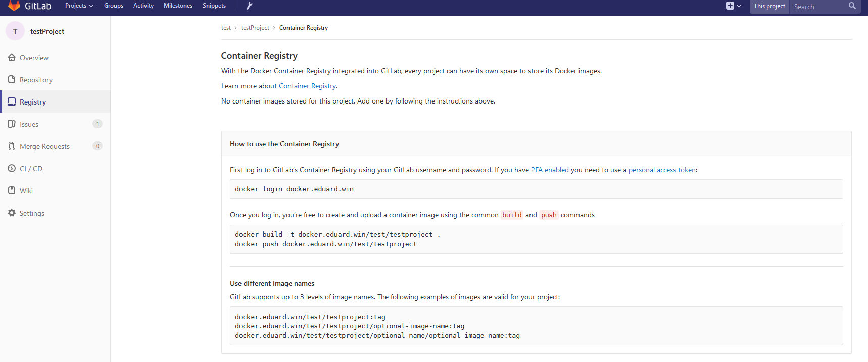This screenshot has height=362, width=868.
Task: Select Registry in the sidebar
Action: 33,102
